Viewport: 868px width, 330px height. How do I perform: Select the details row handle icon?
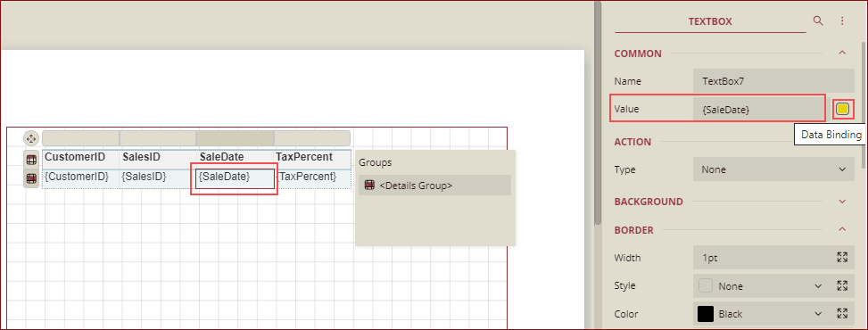click(31, 178)
